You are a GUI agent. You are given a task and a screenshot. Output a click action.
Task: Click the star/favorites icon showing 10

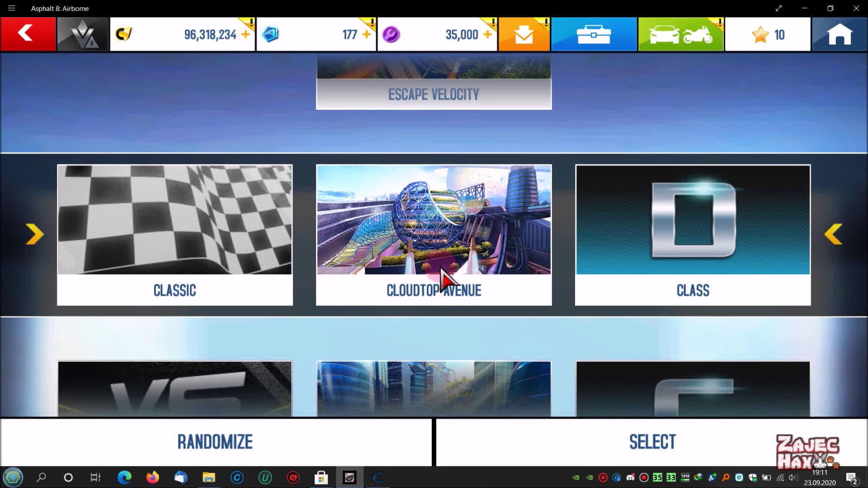point(769,34)
